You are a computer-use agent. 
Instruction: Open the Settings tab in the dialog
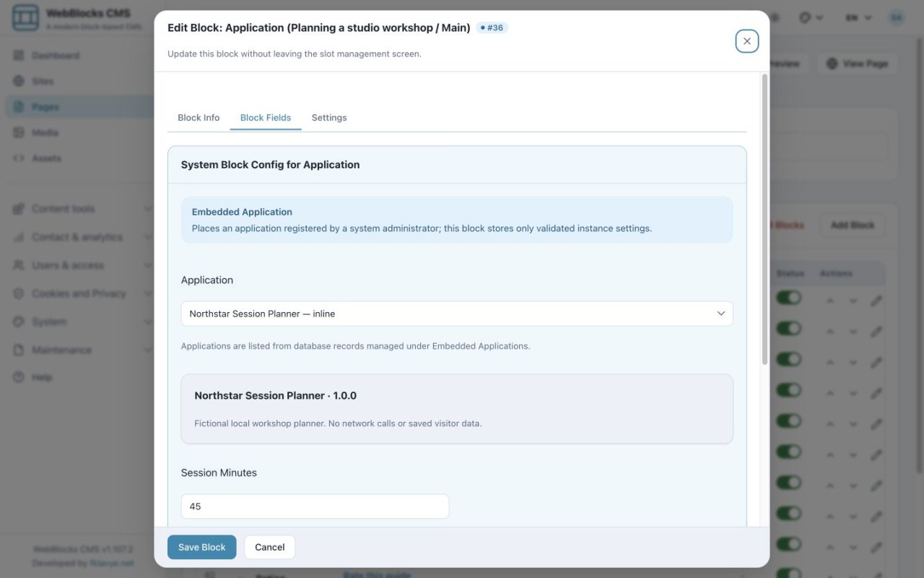329,118
